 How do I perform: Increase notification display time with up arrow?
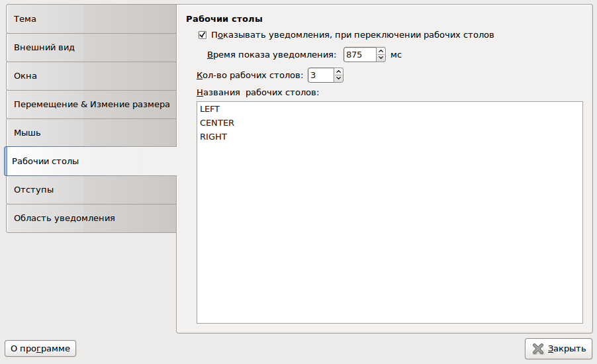[381, 52]
